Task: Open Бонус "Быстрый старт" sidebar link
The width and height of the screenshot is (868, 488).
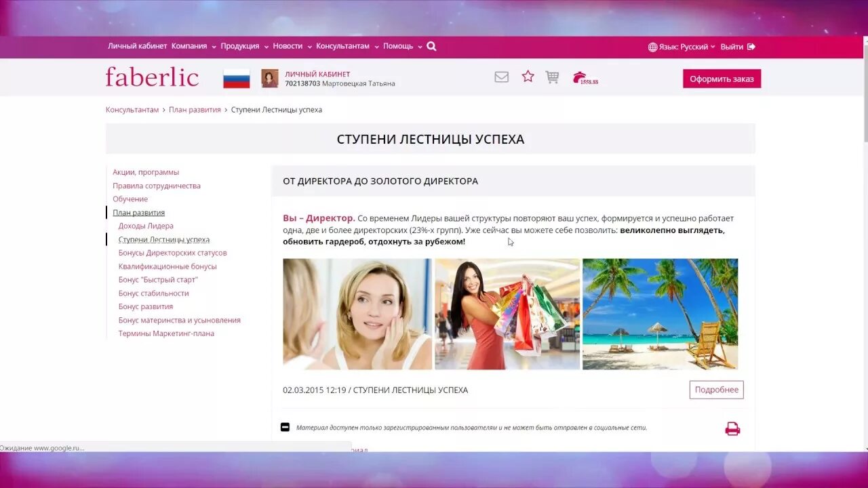Action: (x=158, y=280)
